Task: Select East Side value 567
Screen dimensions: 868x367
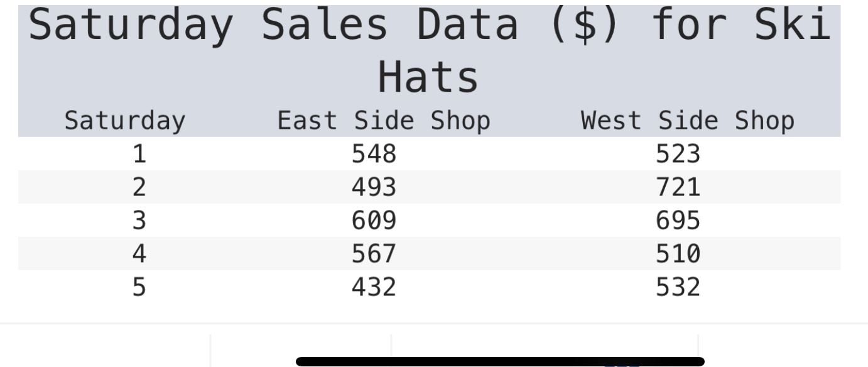Action: (x=374, y=254)
